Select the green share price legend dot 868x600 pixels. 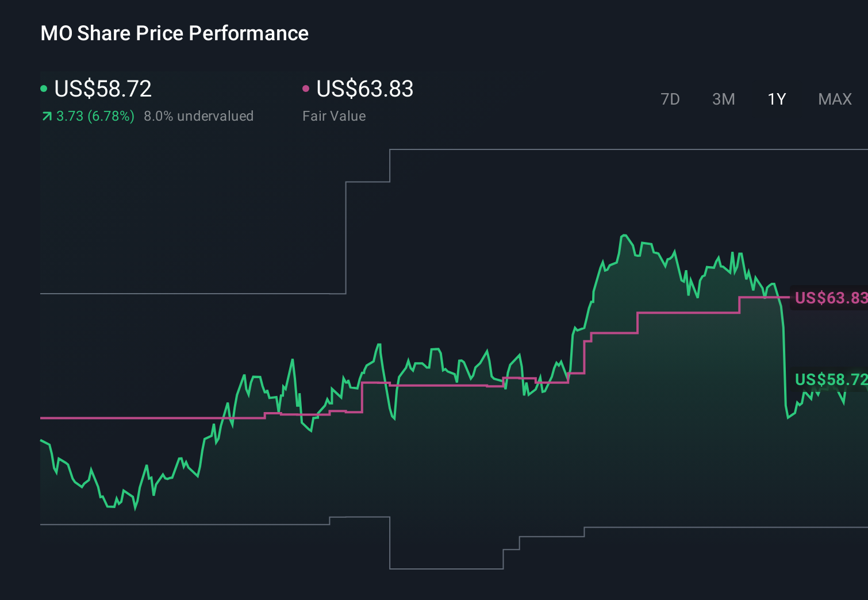[x=44, y=88]
